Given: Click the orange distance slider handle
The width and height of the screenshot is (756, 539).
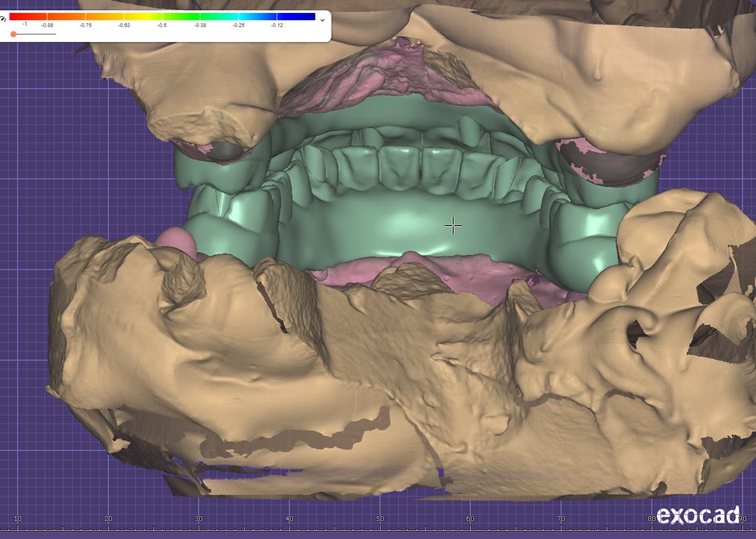Looking at the screenshot, I should pyautogui.click(x=14, y=34).
